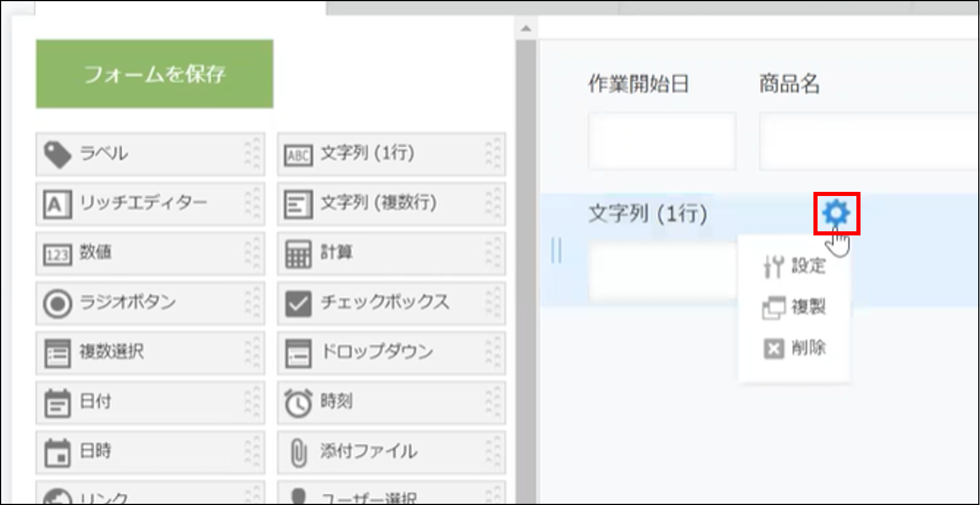Click the 複数選択 field text

click(x=112, y=352)
